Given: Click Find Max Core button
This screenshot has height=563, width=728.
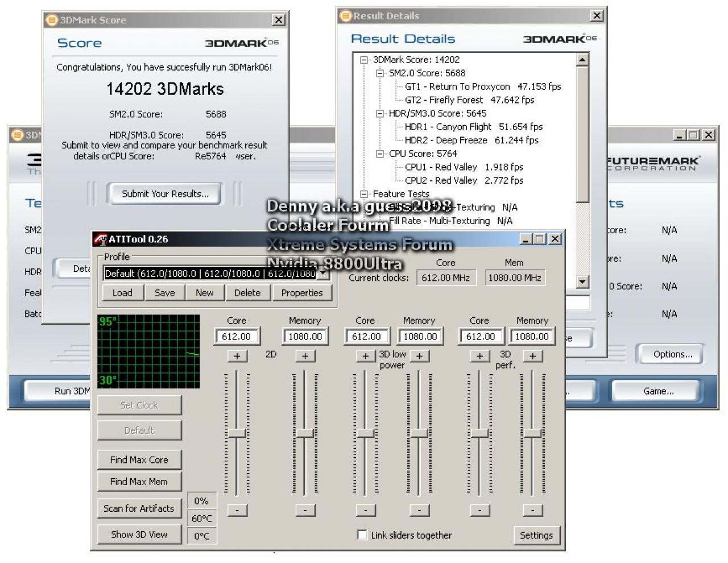Looking at the screenshot, I should click(x=139, y=459).
